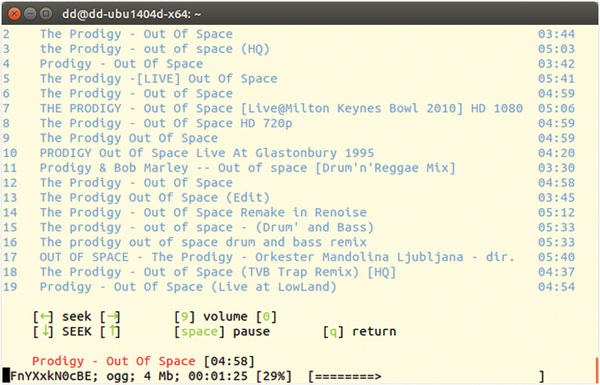Click the terminal cursor block
The width and height of the screenshot is (600, 385).
coord(6,375)
